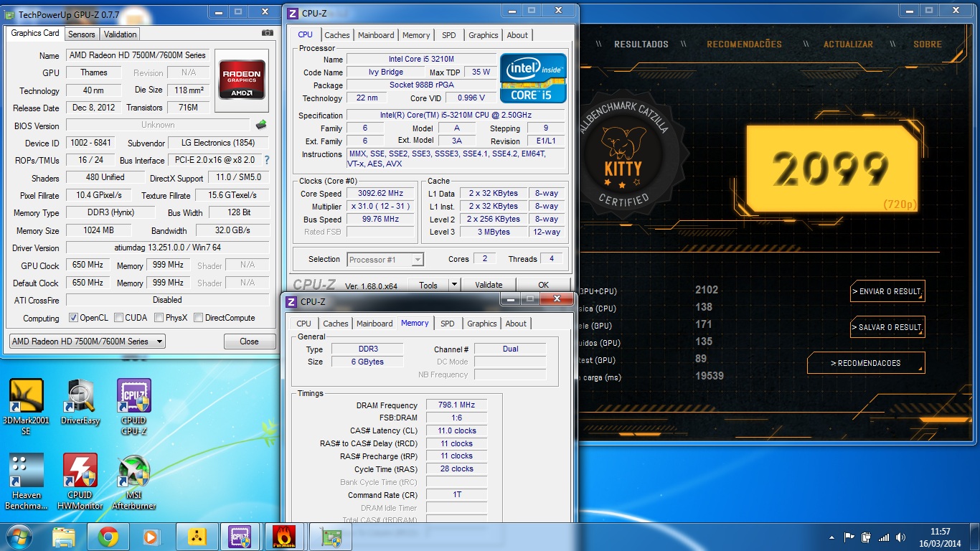Click the GPU-Z screenshot camera icon
This screenshot has height=551, width=980.
tap(267, 33)
